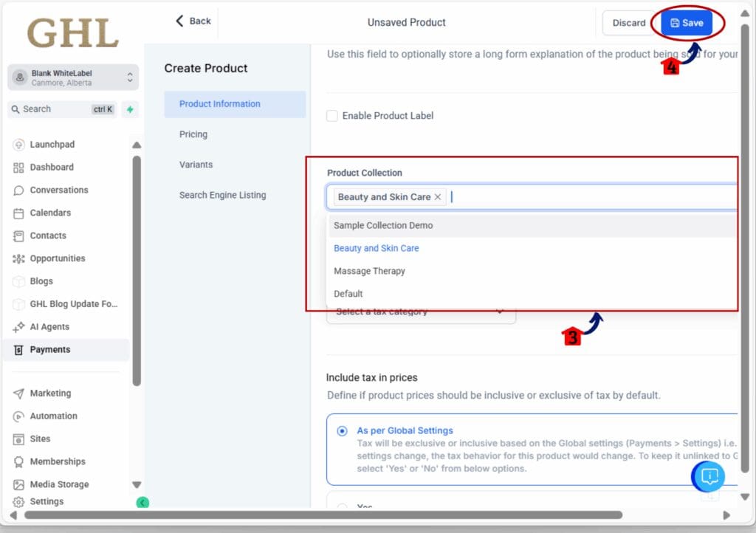Open the blue help chat widget
This screenshot has width=756, height=533.
[x=709, y=476]
